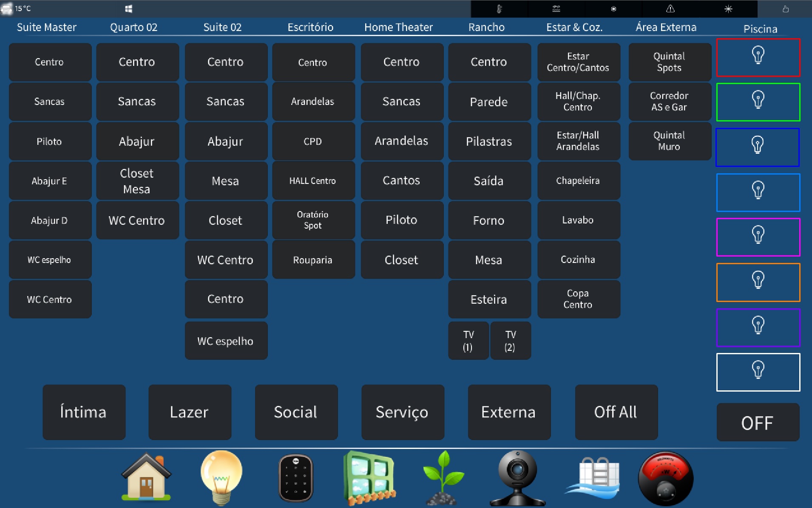Select the green pool light color

[x=758, y=102]
